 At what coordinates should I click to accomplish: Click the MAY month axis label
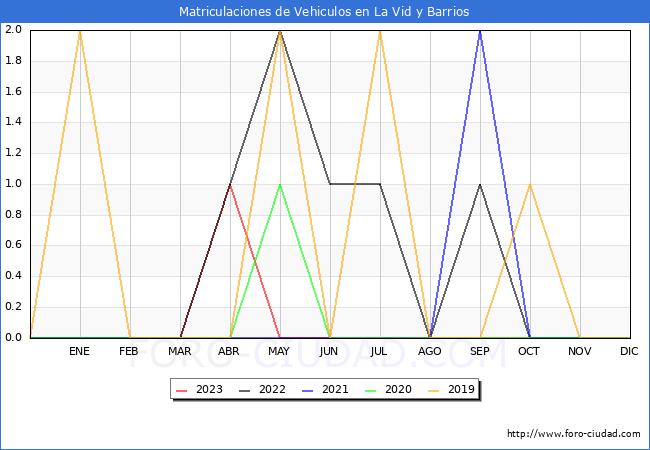point(279,351)
